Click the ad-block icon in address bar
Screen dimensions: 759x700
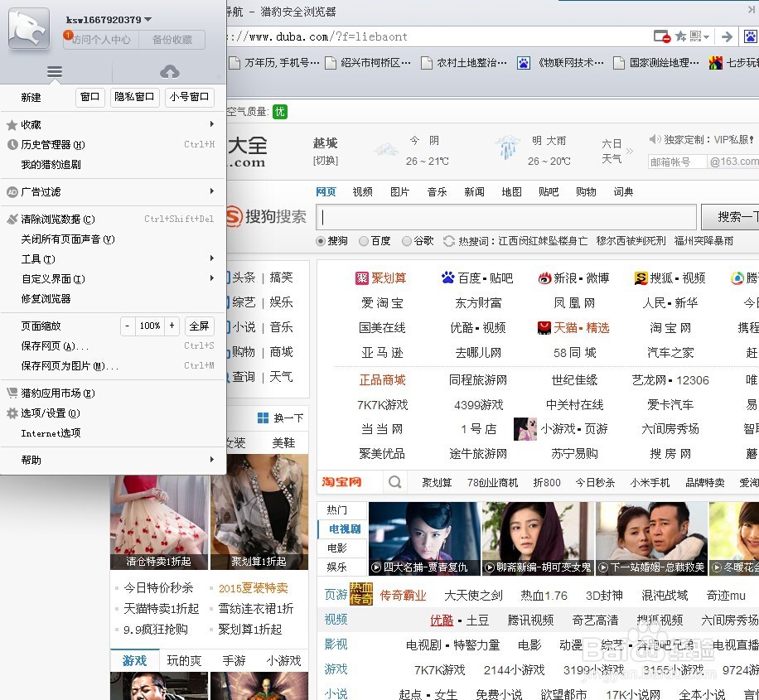pos(662,36)
